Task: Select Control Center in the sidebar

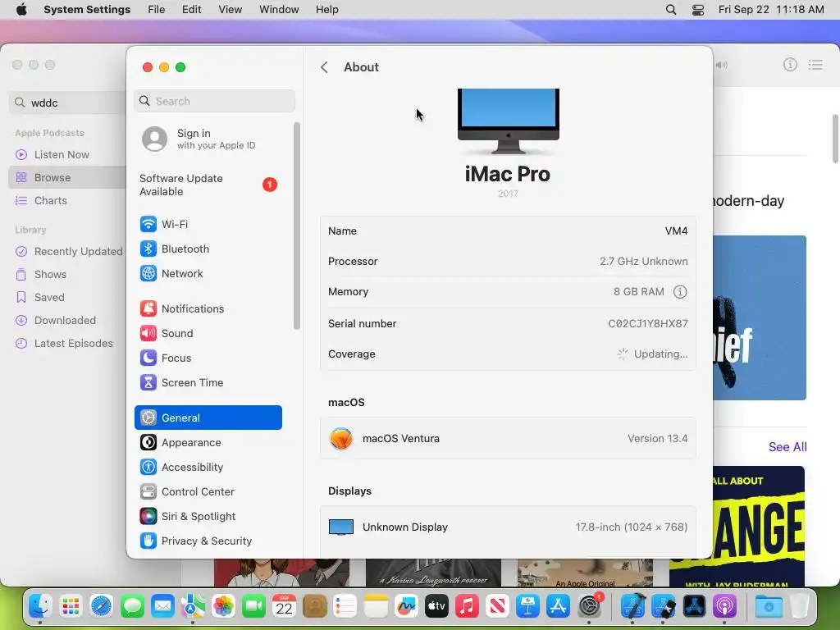Action: [208, 492]
